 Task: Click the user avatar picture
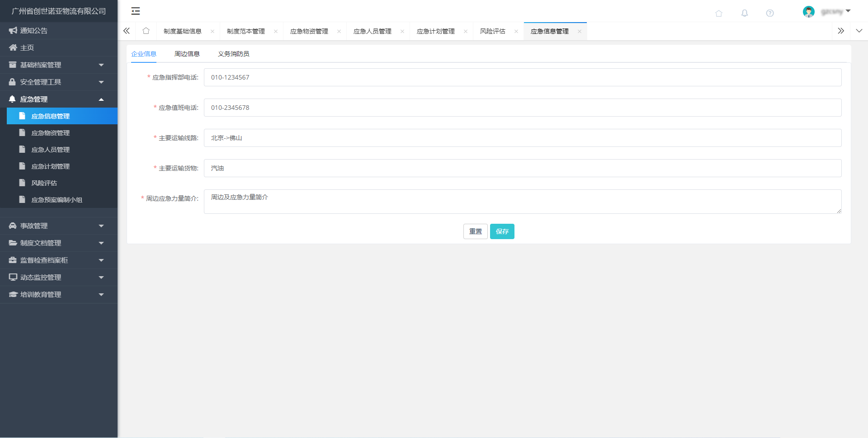click(808, 12)
